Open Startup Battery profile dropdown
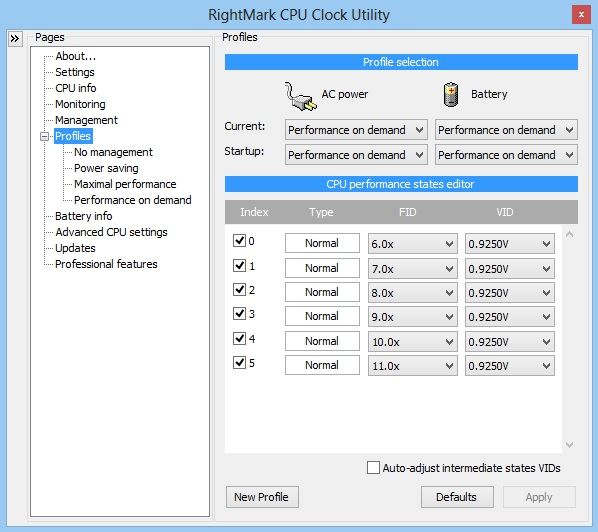 click(x=506, y=155)
